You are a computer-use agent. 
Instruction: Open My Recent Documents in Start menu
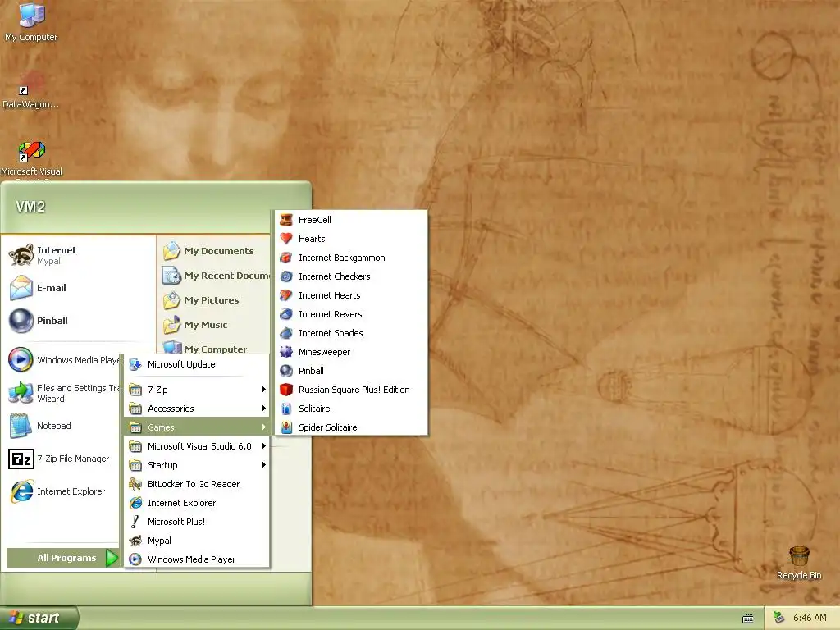[214, 276]
